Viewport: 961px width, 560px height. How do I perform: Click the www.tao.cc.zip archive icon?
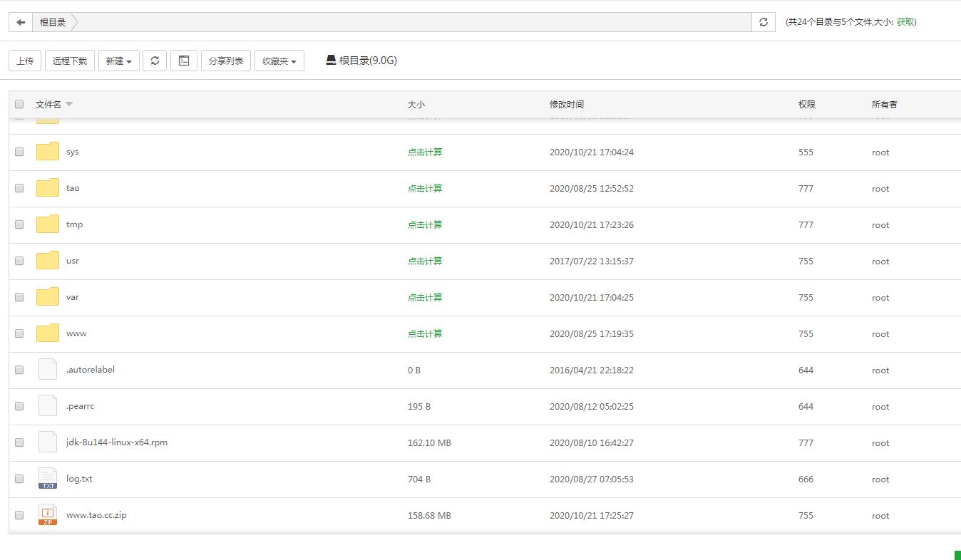[48, 515]
